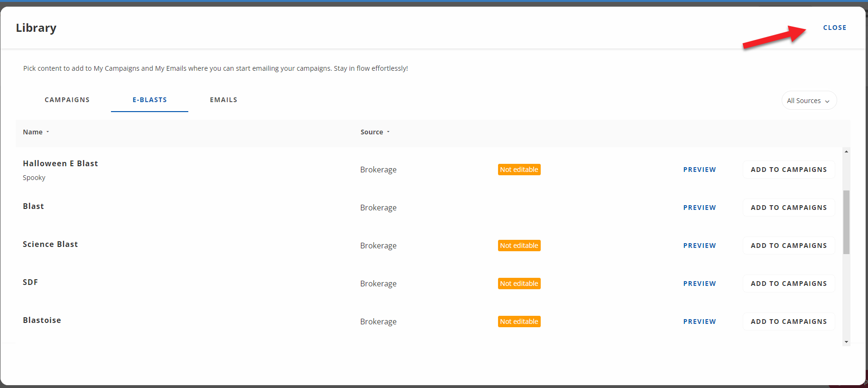
Task: Add Halloween E Blast to campaigns
Action: (x=788, y=170)
